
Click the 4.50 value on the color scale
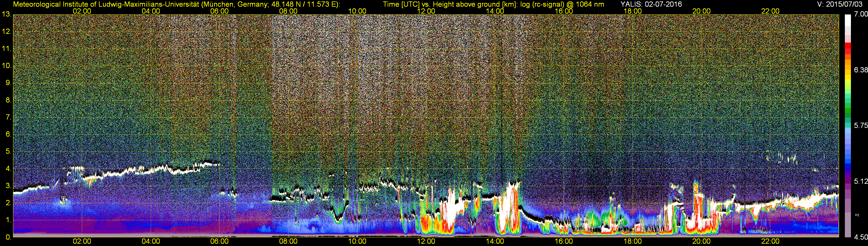pos(860,237)
